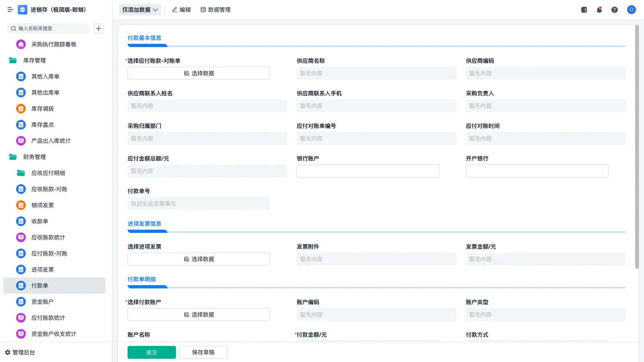This screenshot has width=644, height=362.
Task: Click the pencil 编辑 icon in toolbar
Action: pyautogui.click(x=175, y=10)
